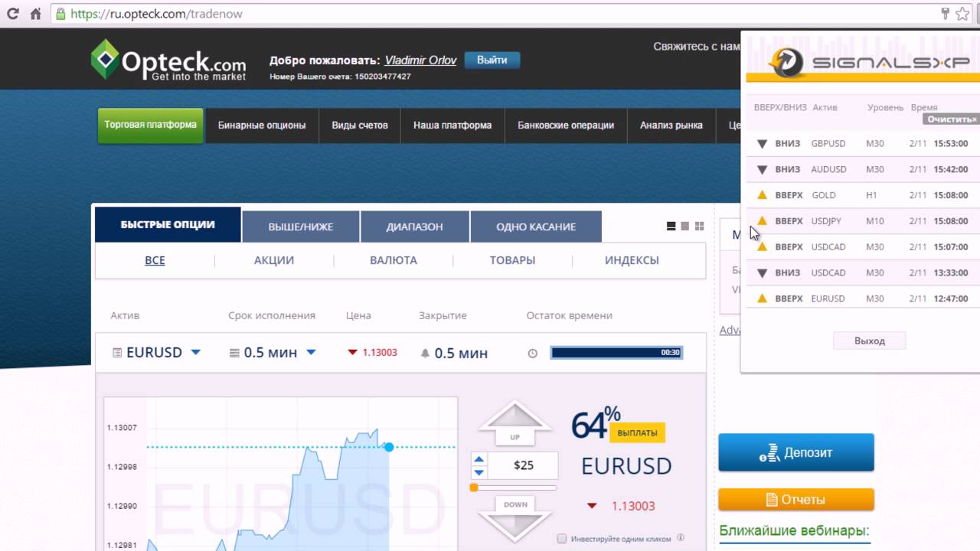Viewport: 980px width, 551px height.
Task: Open the Виды счетов menu
Action: [x=360, y=126]
